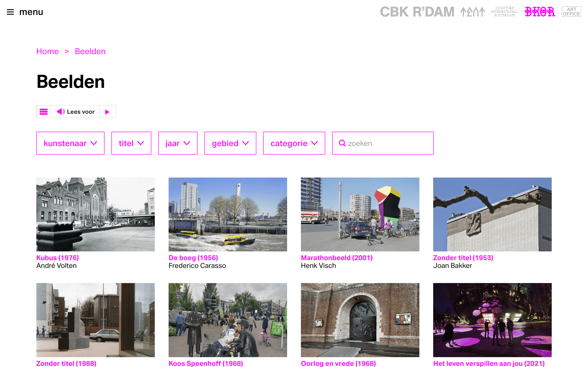This screenshot has width=588, height=367.
Task: Click the zoeken search field
Action: (383, 143)
